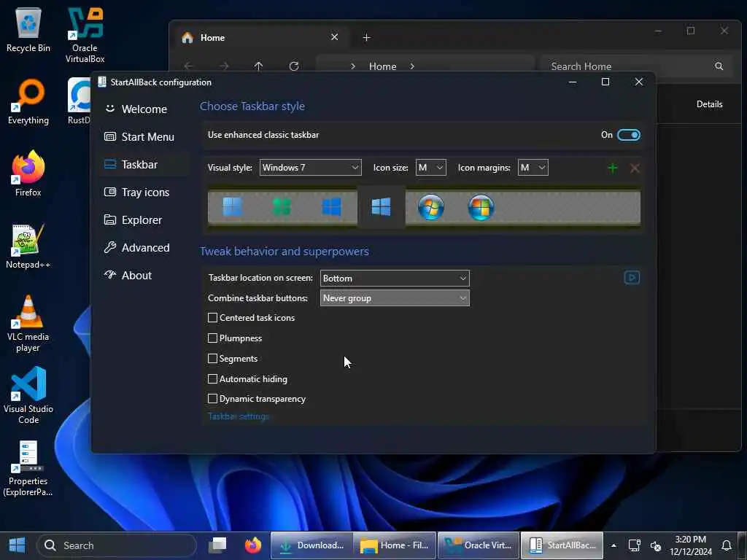The width and height of the screenshot is (747, 560).
Task: Click the clock and date in taskbar
Action: pyautogui.click(x=691, y=545)
